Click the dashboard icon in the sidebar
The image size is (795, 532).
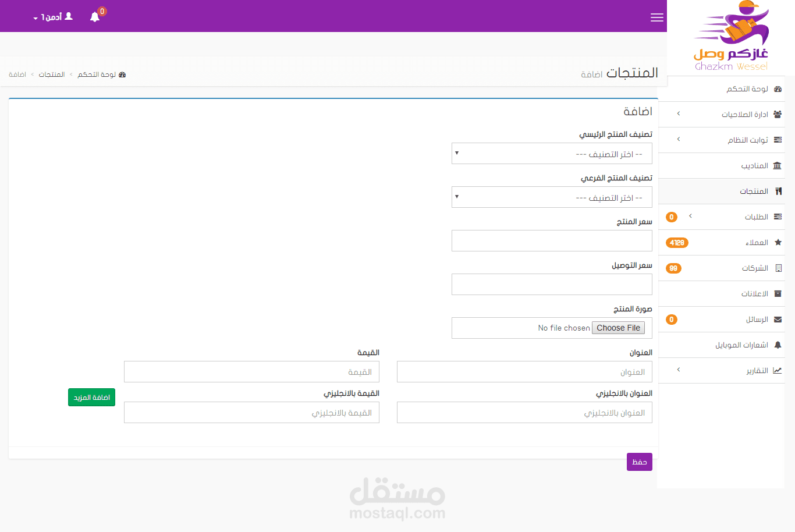click(778, 89)
